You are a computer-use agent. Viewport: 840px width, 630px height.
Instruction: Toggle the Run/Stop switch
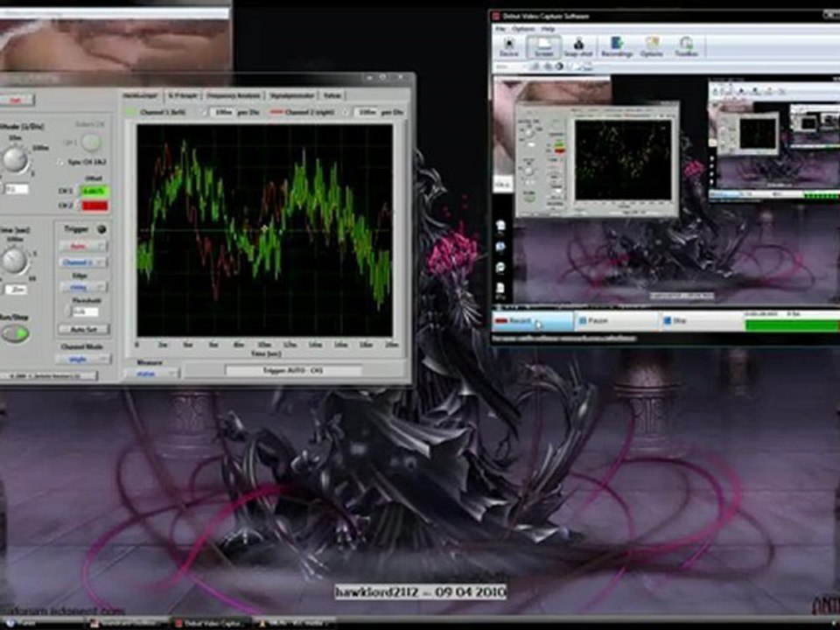coord(16,333)
